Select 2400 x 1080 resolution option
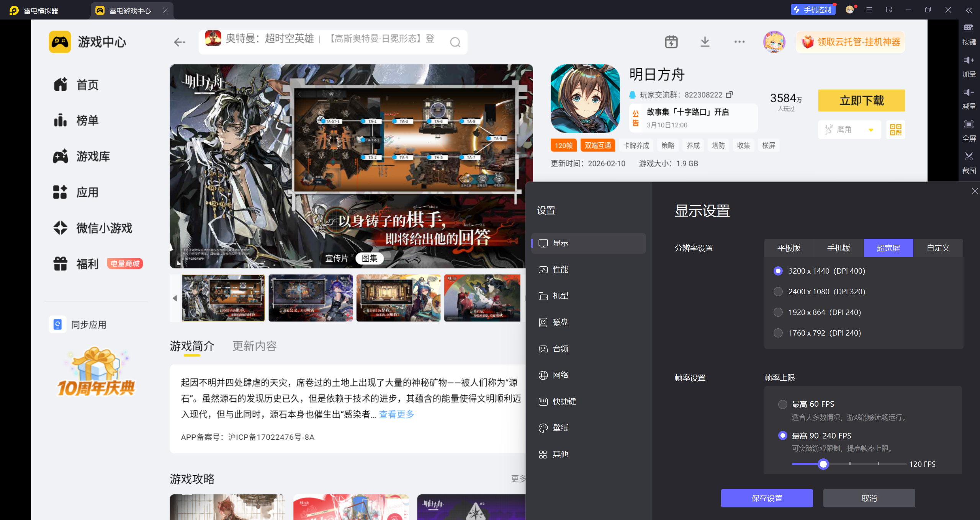Image resolution: width=980 pixels, height=520 pixels. pyautogui.click(x=778, y=292)
